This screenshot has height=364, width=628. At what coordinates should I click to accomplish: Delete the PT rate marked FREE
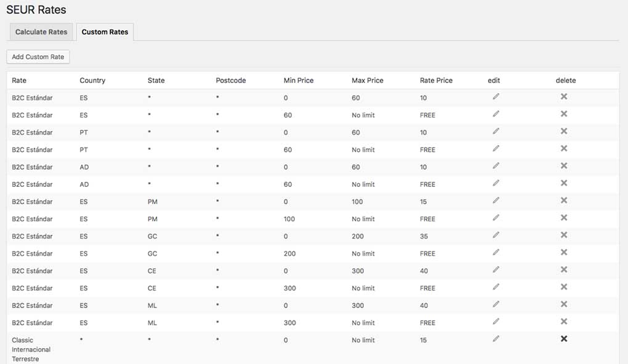tap(563, 149)
